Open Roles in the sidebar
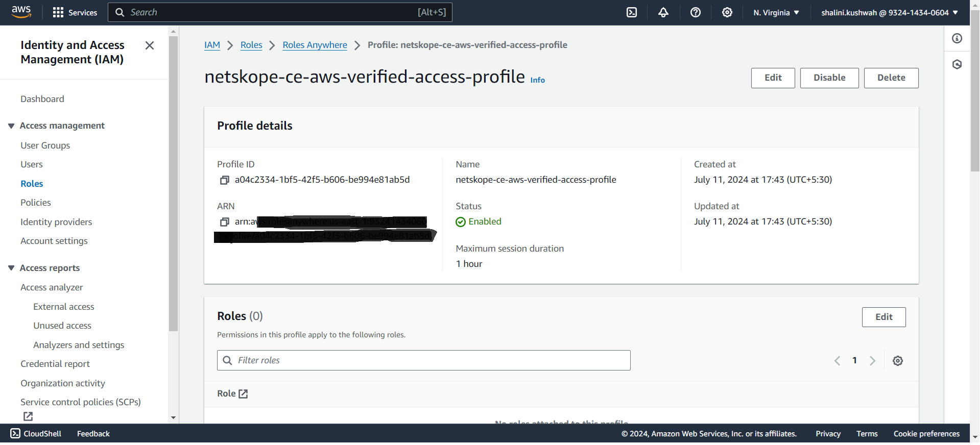 (x=32, y=184)
